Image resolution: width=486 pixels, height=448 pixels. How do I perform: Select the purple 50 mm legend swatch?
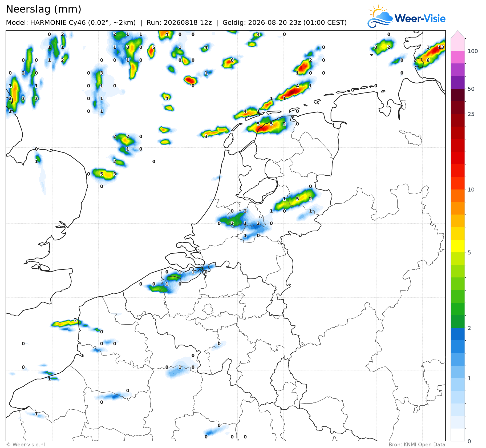458,82
